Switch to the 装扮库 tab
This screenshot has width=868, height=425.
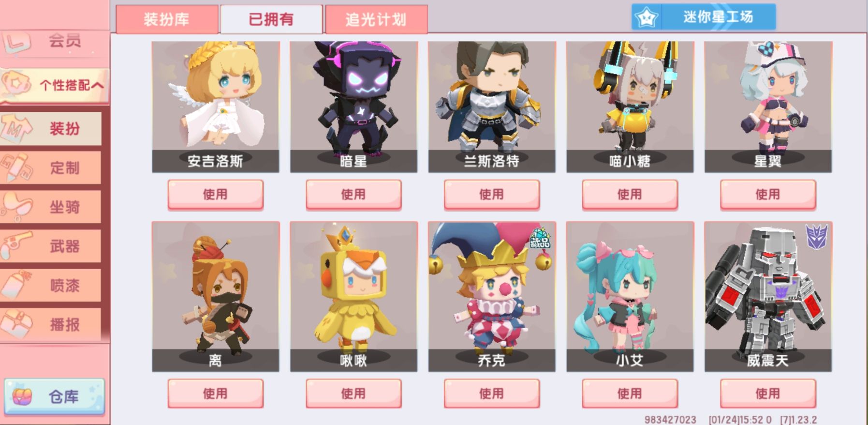[x=167, y=19]
